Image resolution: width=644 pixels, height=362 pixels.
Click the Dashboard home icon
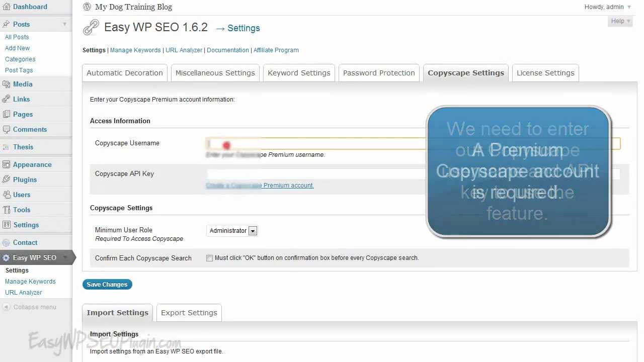[6, 7]
